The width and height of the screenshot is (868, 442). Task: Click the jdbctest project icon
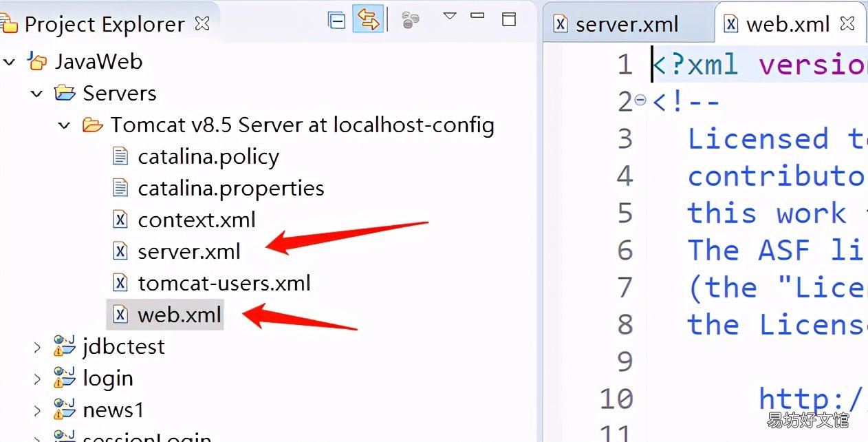(65, 345)
